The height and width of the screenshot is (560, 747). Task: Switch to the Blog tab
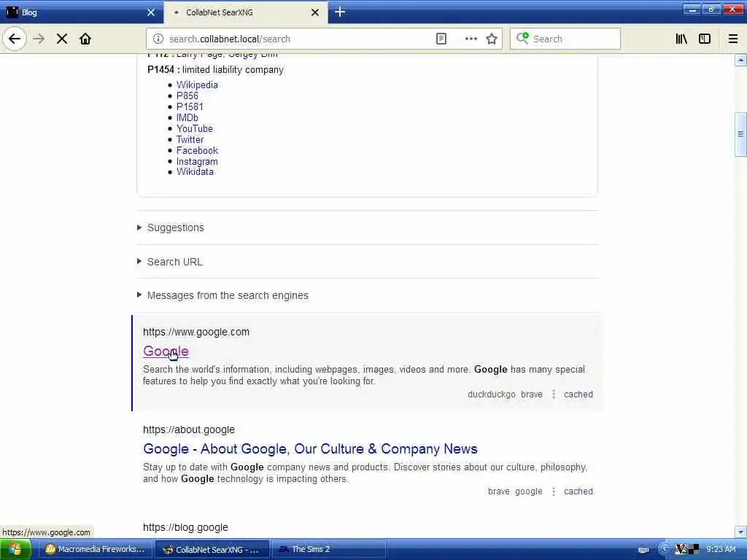(81, 12)
